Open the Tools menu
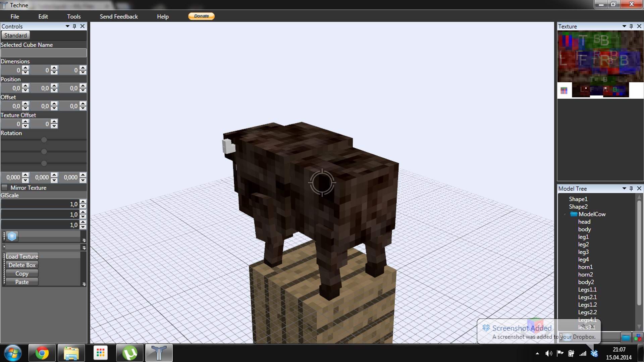 tap(74, 16)
